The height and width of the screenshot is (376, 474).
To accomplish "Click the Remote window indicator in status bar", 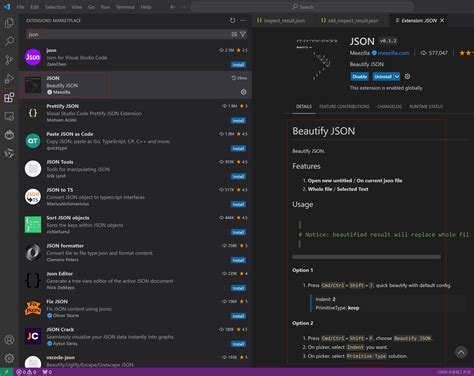I will (6, 372).
